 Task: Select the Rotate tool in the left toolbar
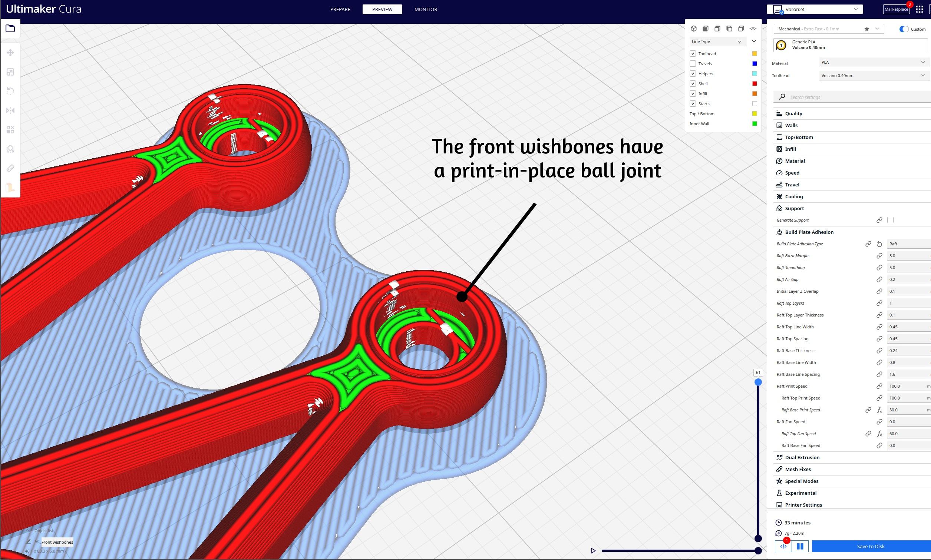coord(11,90)
